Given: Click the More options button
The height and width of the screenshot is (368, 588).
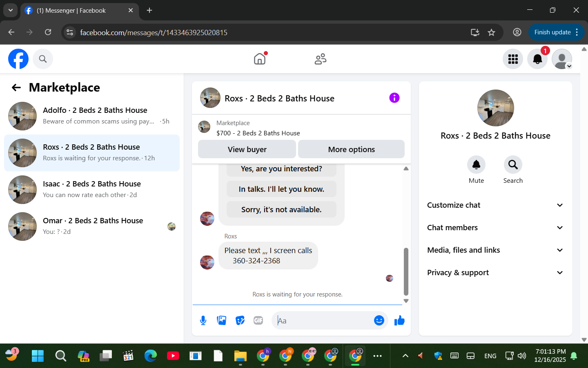Looking at the screenshot, I should point(352,149).
